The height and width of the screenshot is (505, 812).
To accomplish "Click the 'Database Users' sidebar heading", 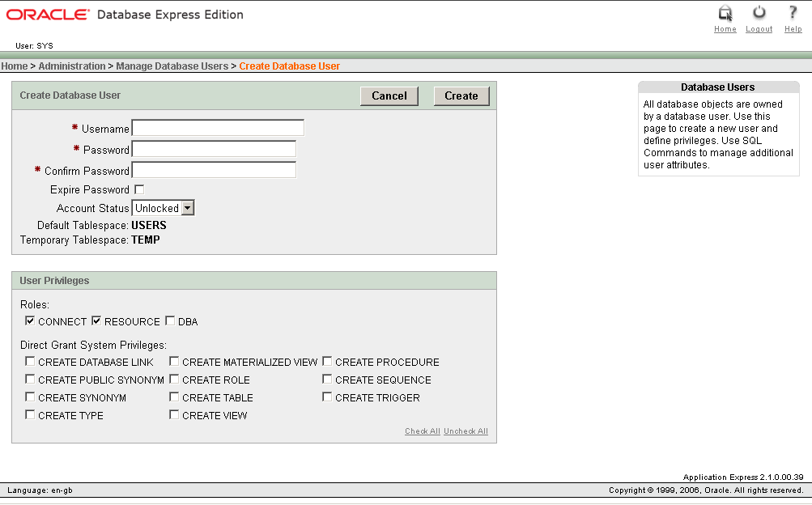I will [718, 87].
